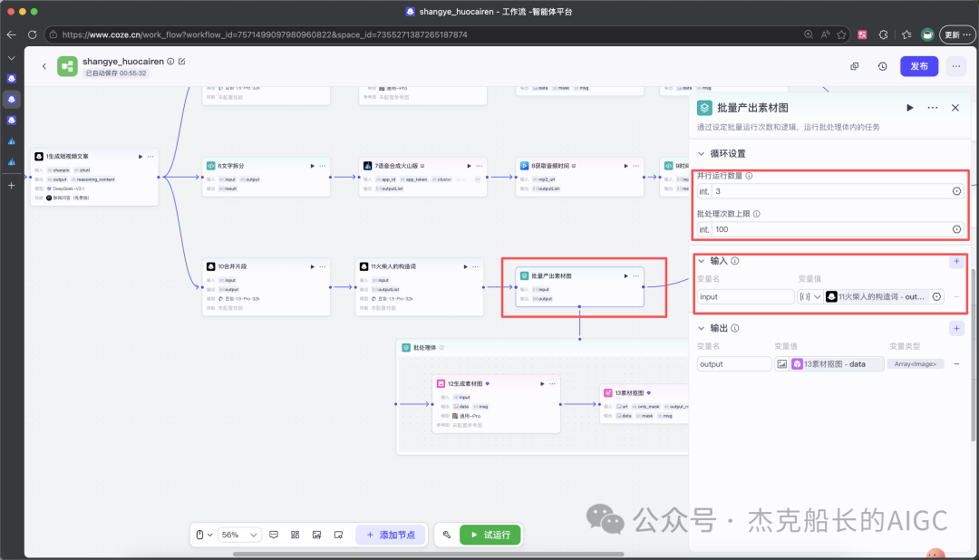
Task: Click the plus icon in the left sidebar
Action: [x=11, y=186]
